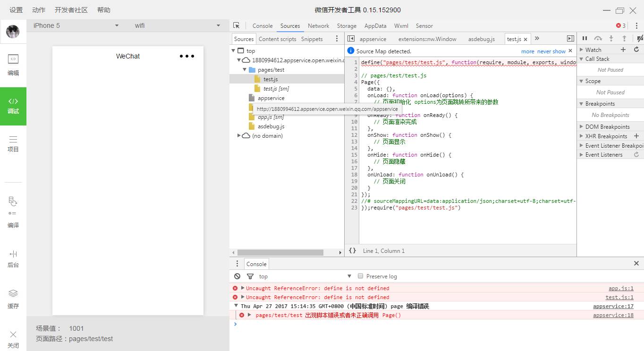Click the inspect element arrow icon
This screenshot has width=644, height=351.
point(237,26)
